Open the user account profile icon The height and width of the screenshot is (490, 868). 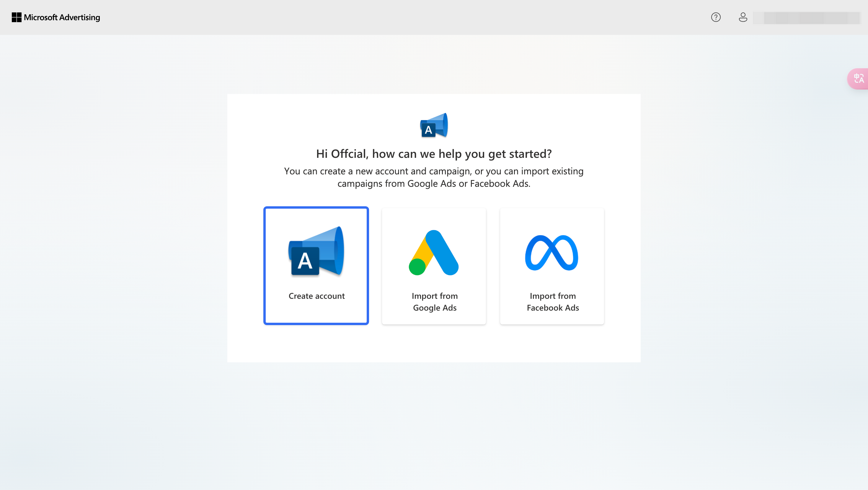point(743,17)
